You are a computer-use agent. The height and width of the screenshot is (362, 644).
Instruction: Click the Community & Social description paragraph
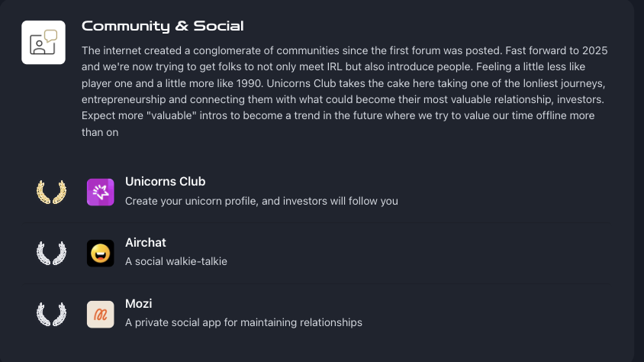(x=345, y=91)
